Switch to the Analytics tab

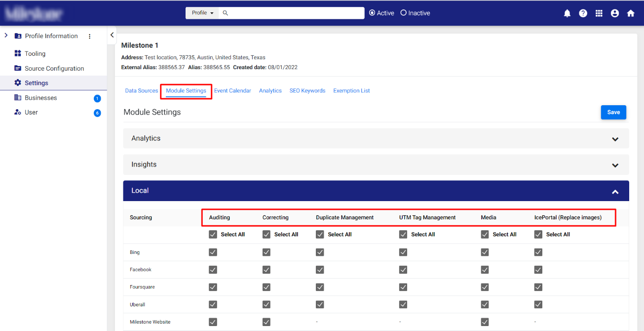pos(270,91)
